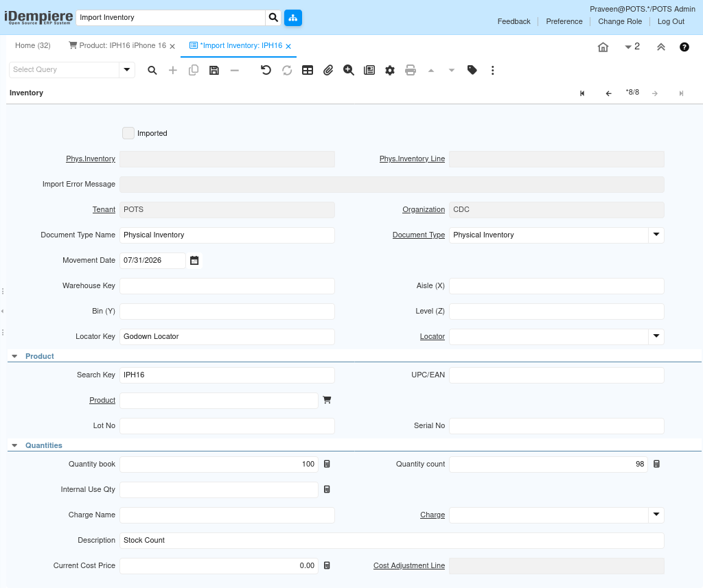Screen dimensions: 703x588
Task: Refresh record using requery icon
Action: coord(287,70)
